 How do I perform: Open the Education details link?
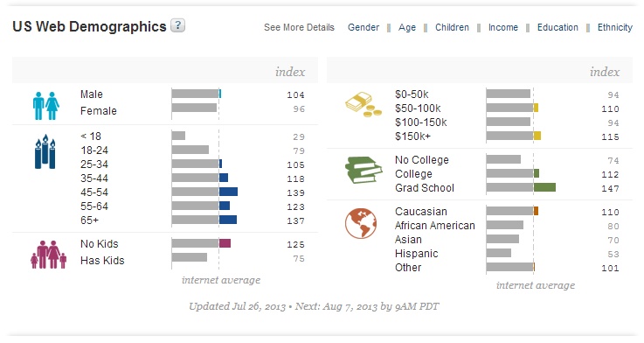[557, 27]
